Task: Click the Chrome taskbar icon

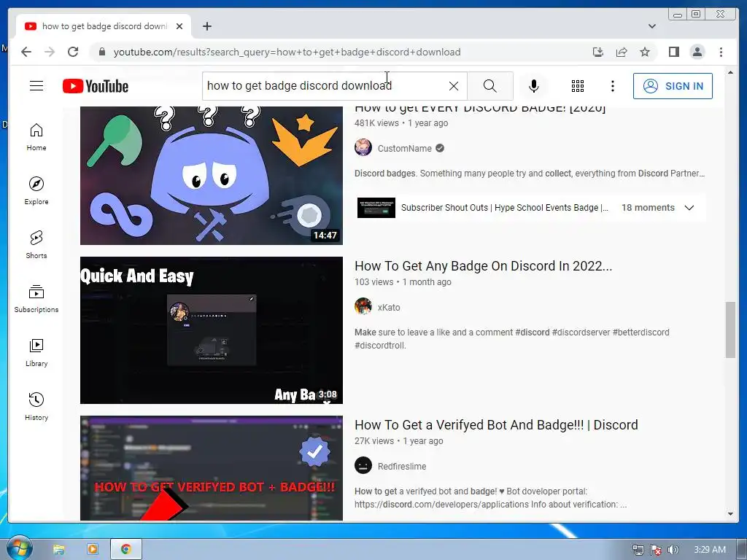Action: click(x=125, y=550)
